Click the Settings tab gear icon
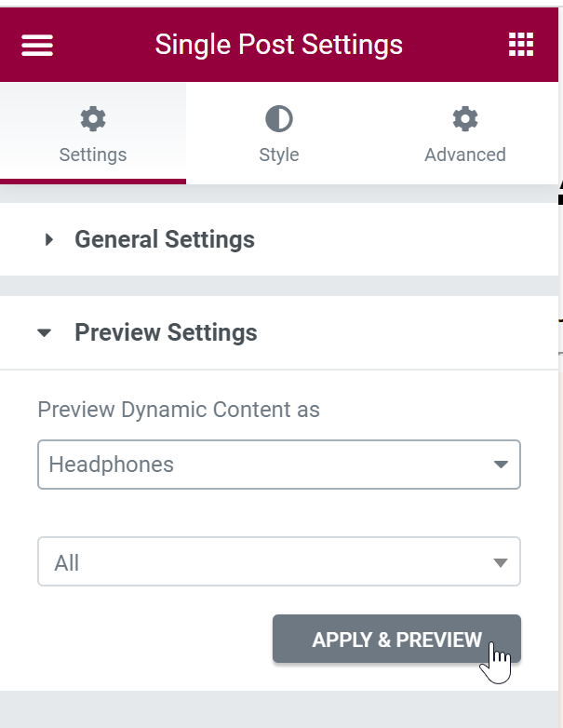Viewport: 563px width, 728px height. coord(93,119)
